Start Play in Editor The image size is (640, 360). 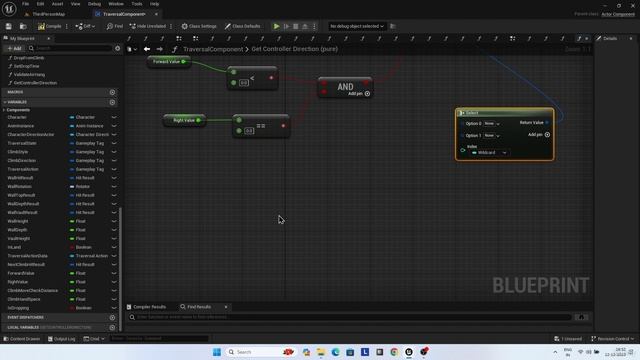pos(276,26)
